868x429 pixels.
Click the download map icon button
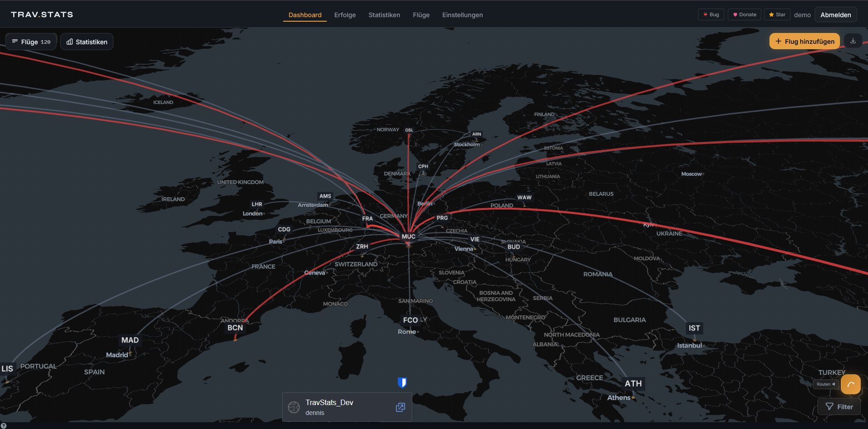(x=853, y=41)
